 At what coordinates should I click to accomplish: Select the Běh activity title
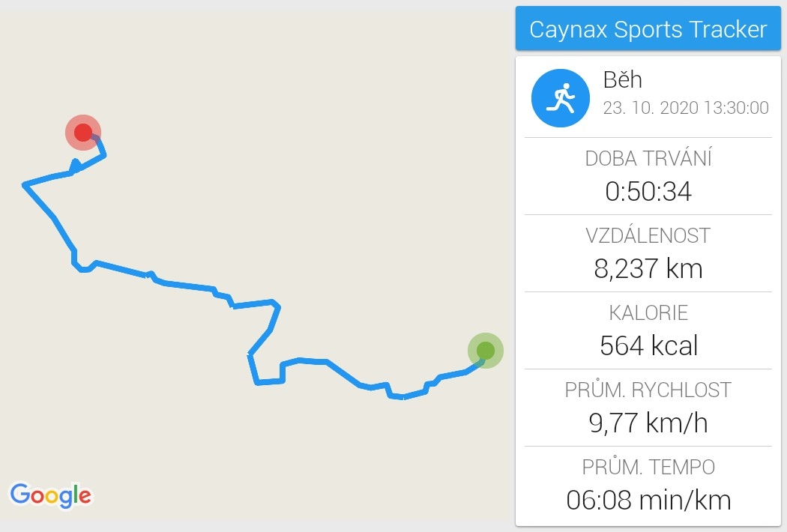pos(622,79)
